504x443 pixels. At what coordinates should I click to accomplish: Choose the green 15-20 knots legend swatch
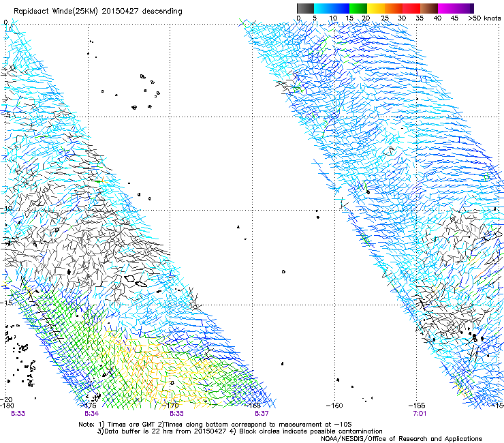pos(358,8)
